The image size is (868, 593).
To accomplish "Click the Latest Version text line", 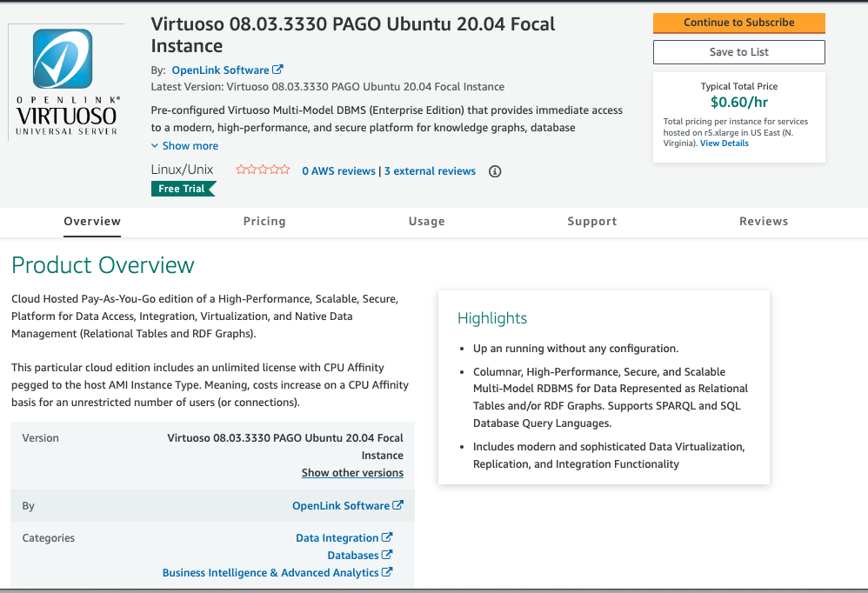I will click(x=328, y=87).
